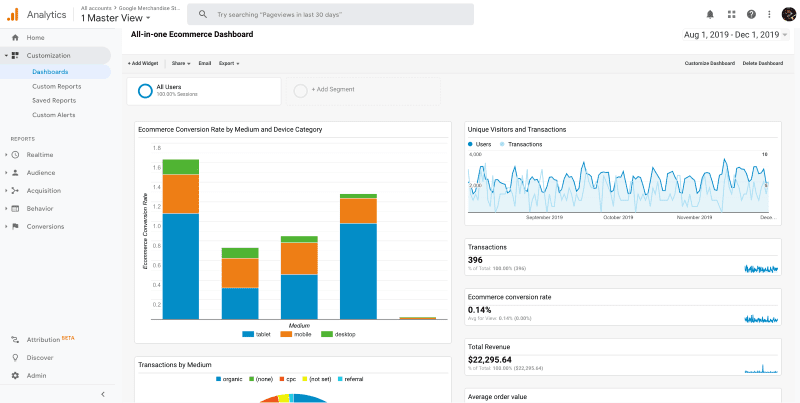Select Saved Reports in sidebar
This screenshot has height=403, width=800.
pyautogui.click(x=54, y=100)
